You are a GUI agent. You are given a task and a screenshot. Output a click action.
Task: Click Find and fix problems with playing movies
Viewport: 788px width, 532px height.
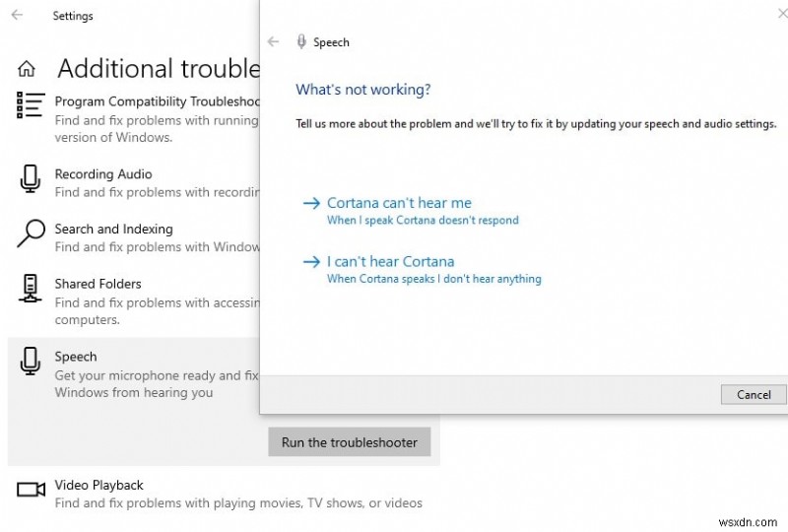[238, 503]
